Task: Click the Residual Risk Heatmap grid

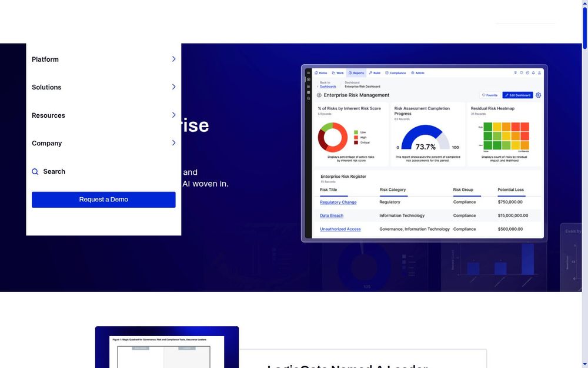Action: point(506,136)
